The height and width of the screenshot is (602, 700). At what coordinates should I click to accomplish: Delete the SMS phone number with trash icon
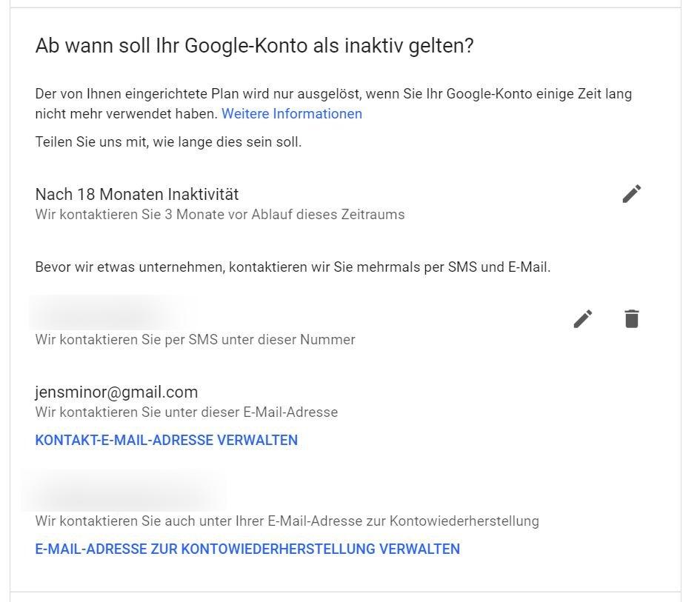pyautogui.click(x=631, y=319)
